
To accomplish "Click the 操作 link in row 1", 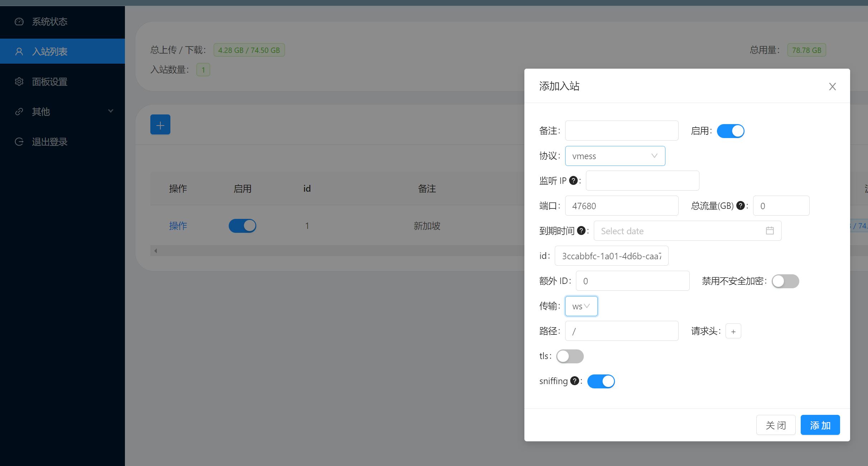I will [178, 226].
